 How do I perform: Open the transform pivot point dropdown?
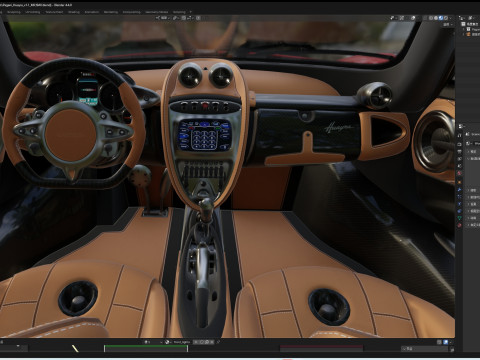176,18
